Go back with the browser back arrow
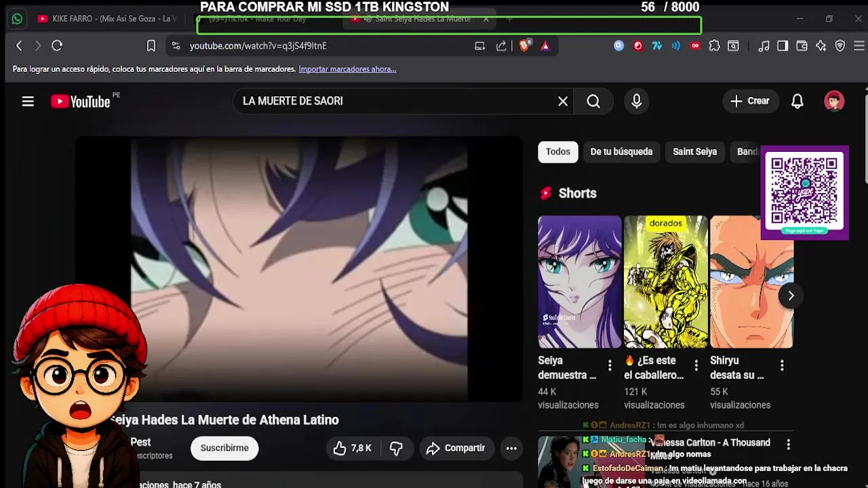The image size is (868, 488). point(19,45)
